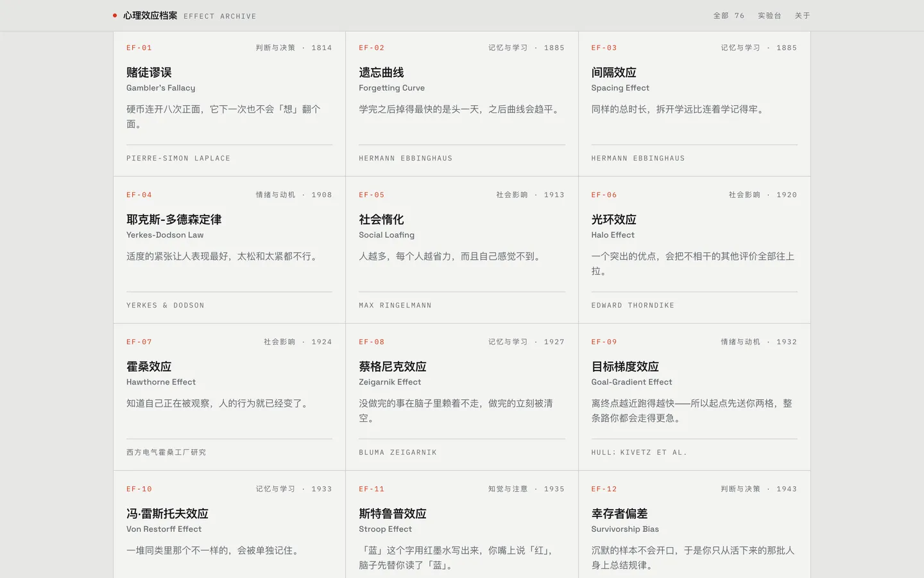Image resolution: width=924 pixels, height=578 pixels.
Task: Click the EF-02 code label
Action: point(372,48)
